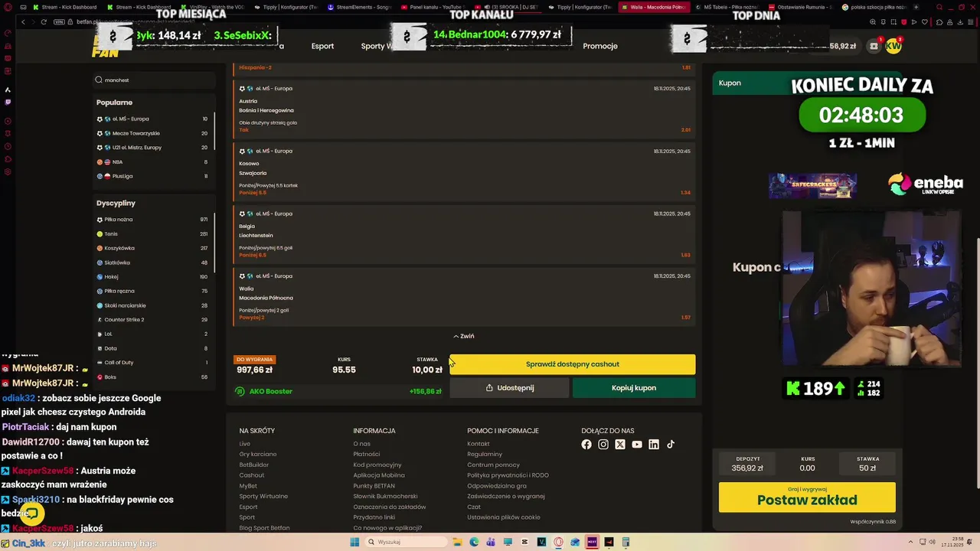The width and height of the screenshot is (980, 551).
Task: Click the Counter Strike 2 discipline
Action: click(152, 320)
